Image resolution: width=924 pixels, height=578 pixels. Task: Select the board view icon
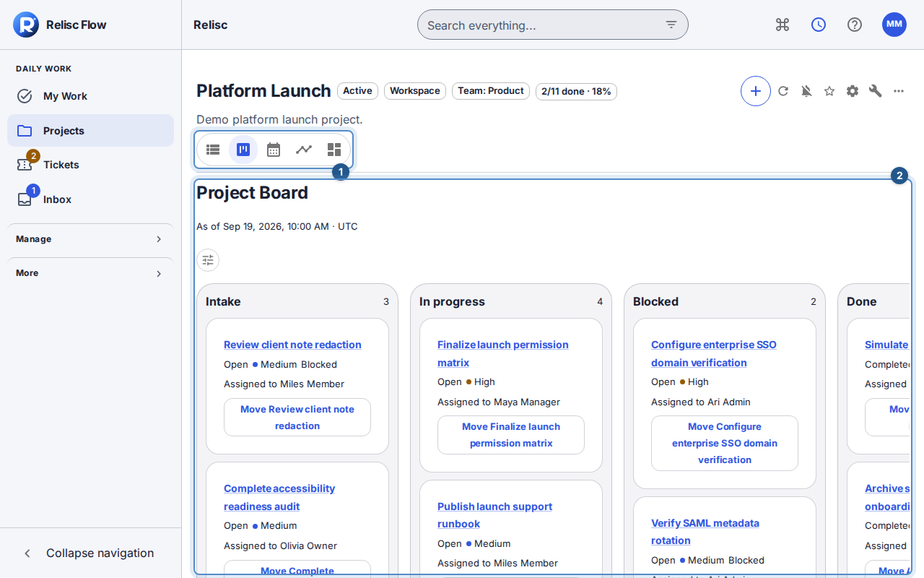pyautogui.click(x=243, y=150)
